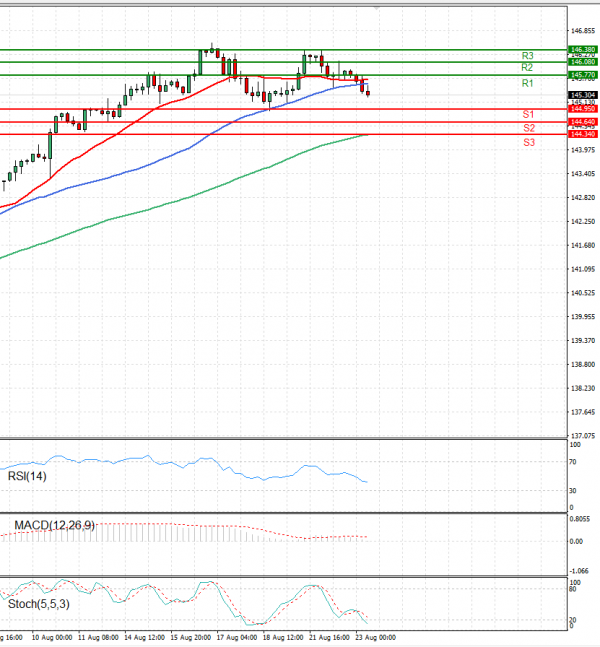Click the R3 resistance label
This screenshot has height=647, width=600.
pos(527,56)
